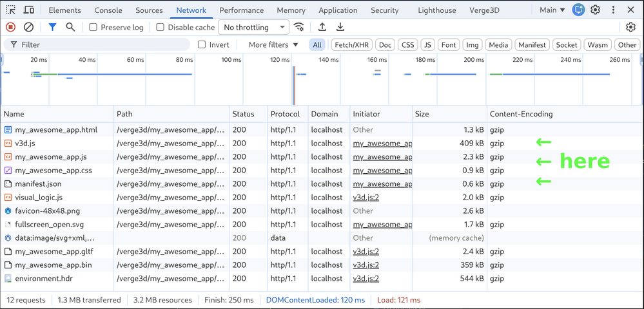Sort by the Name column header
The height and width of the screenshot is (309, 644).
point(57,114)
